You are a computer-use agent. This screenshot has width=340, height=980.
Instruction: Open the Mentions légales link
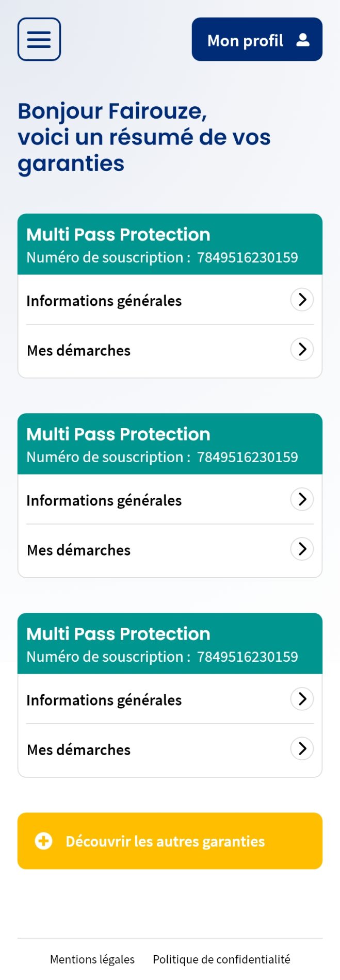92,959
